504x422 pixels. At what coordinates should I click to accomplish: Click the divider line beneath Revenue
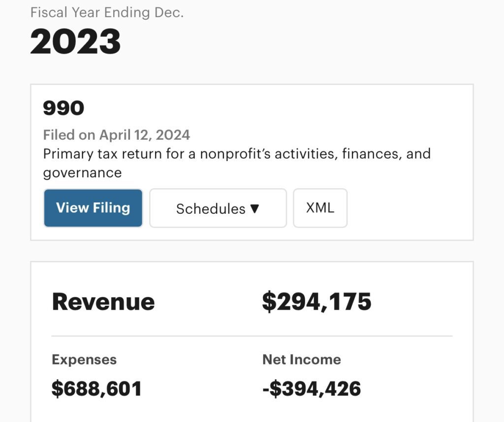(252, 336)
